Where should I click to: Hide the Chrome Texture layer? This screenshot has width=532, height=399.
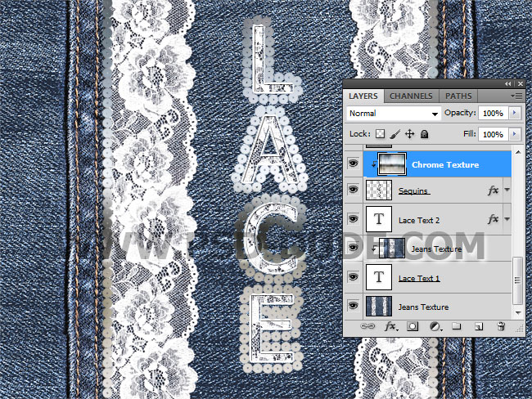click(353, 164)
